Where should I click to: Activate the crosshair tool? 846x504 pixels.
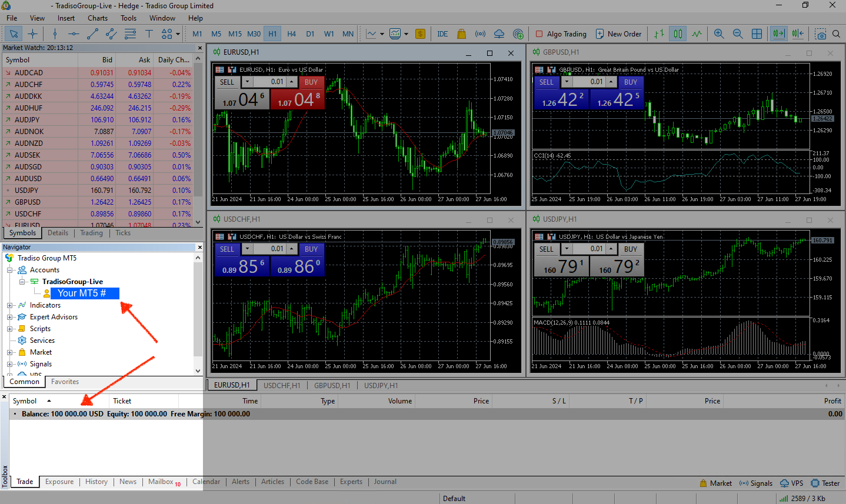click(x=32, y=34)
